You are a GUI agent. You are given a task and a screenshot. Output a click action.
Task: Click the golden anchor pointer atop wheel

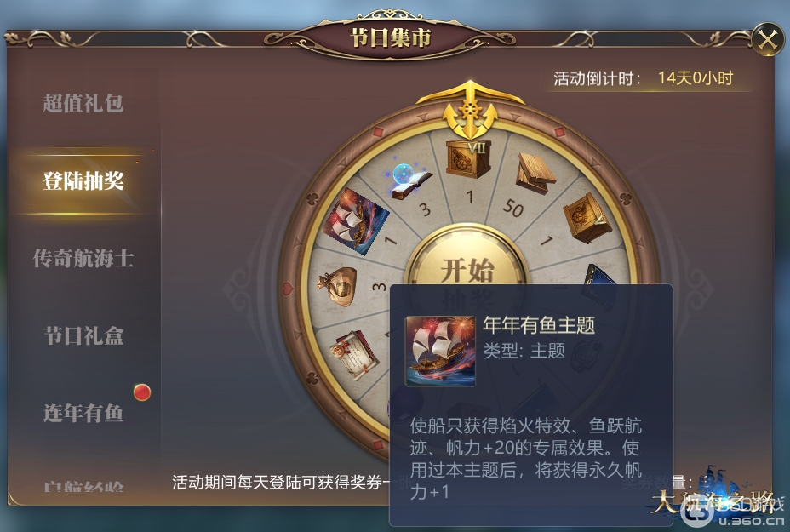point(470,111)
